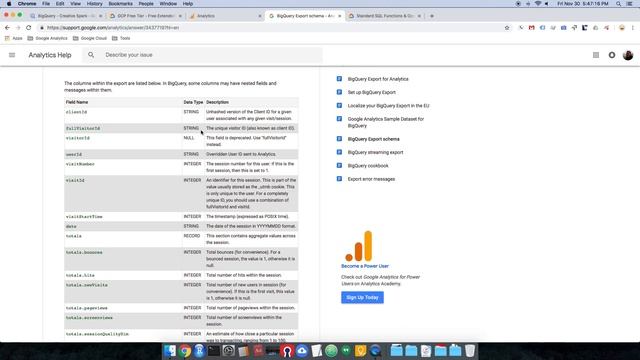Reload the page with the refresh icon
The height and width of the screenshot is (360, 640).
29,28
